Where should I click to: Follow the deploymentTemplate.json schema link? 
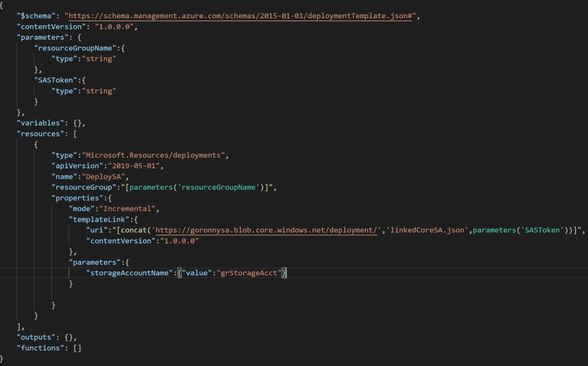(241, 15)
